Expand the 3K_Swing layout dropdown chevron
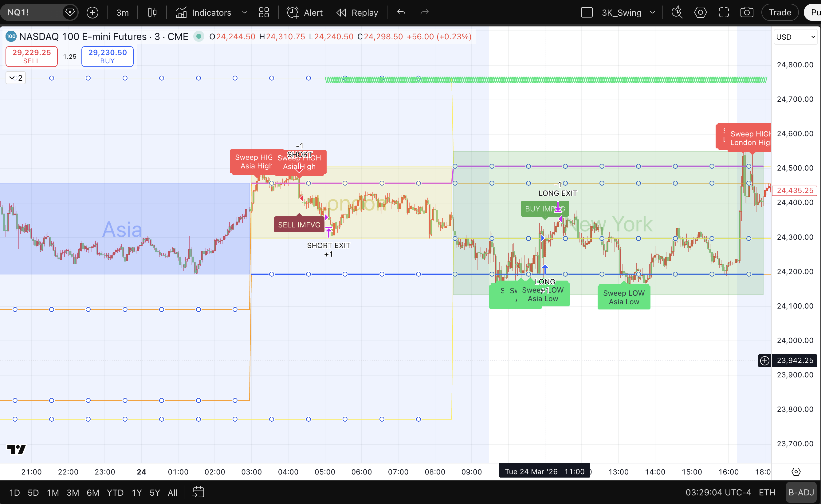 point(653,13)
